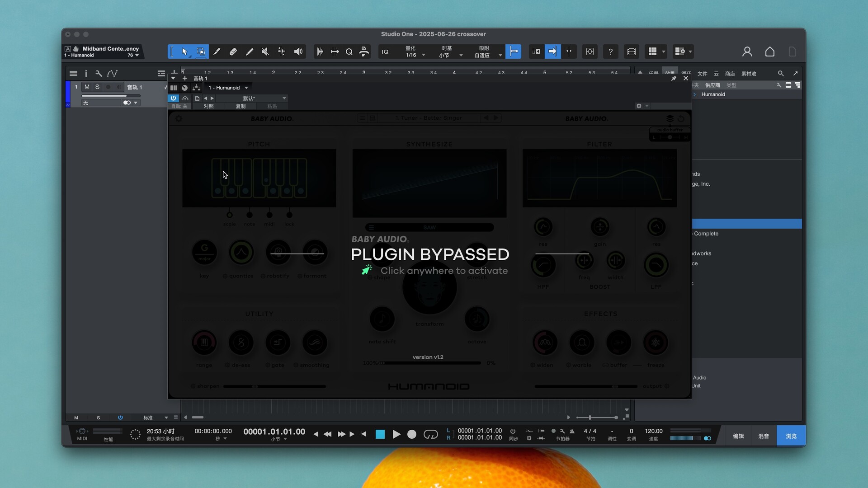Screen dimensions: 868x488
Task: Open the Macro toolbar icon
Action: (364, 52)
